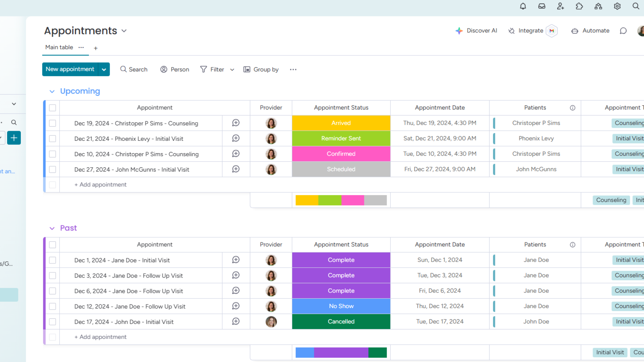Open Main table tab options ellipsis

click(81, 47)
